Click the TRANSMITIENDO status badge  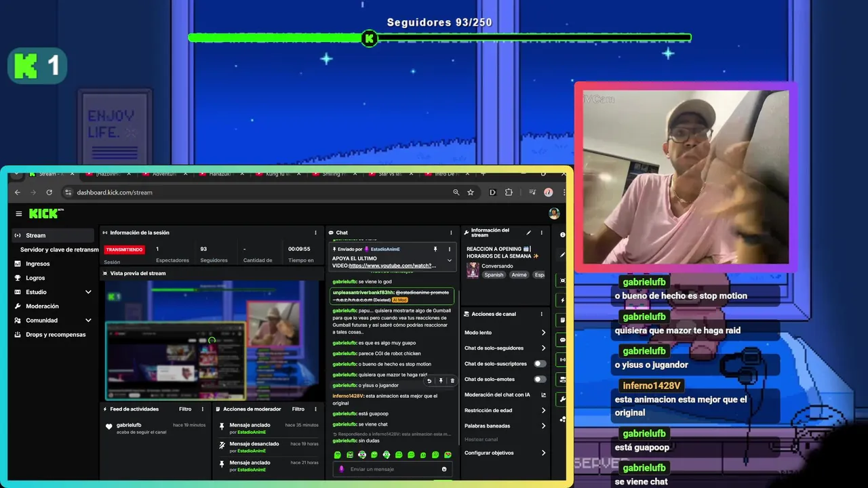click(x=124, y=249)
